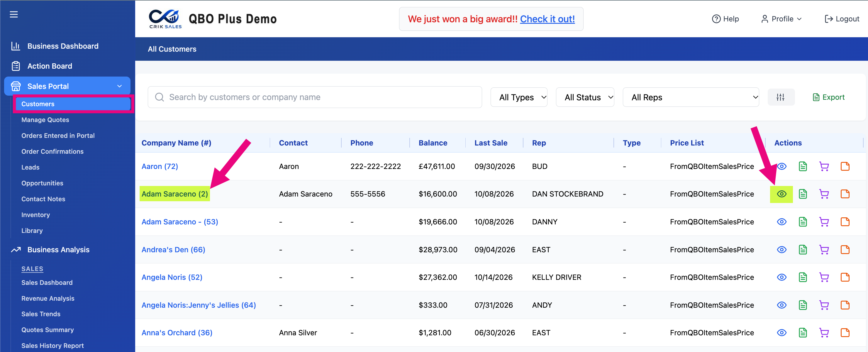The width and height of the screenshot is (868, 352).
Task: Select Manage Quotes in the sidebar
Action: click(45, 120)
